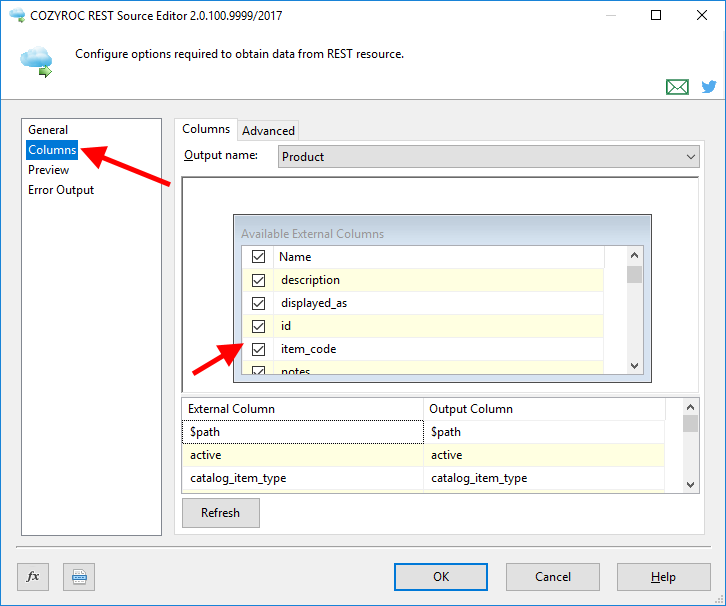Click the column mapping grid scrollbar thumb
Image resolution: width=726 pixels, height=606 pixels.
coord(690,424)
